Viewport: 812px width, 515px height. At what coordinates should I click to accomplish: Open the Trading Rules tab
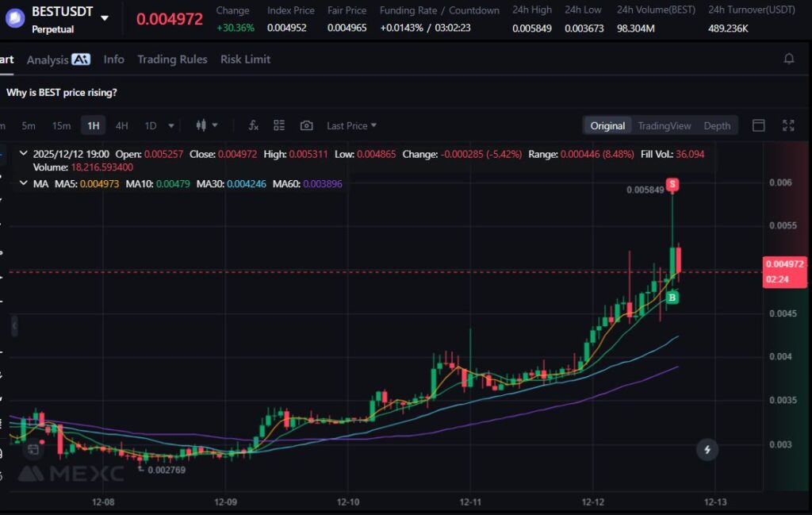[x=172, y=60]
